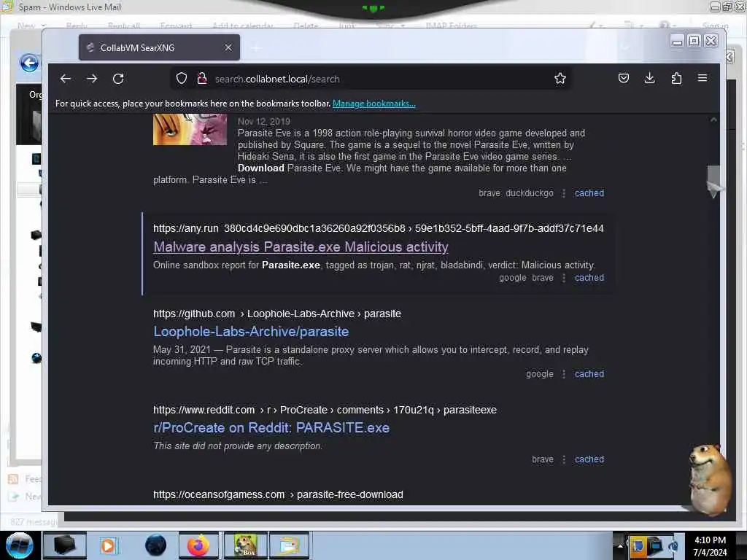Go forward with the browser forward arrow
Viewport: 747px width, 560px height.
92,79
